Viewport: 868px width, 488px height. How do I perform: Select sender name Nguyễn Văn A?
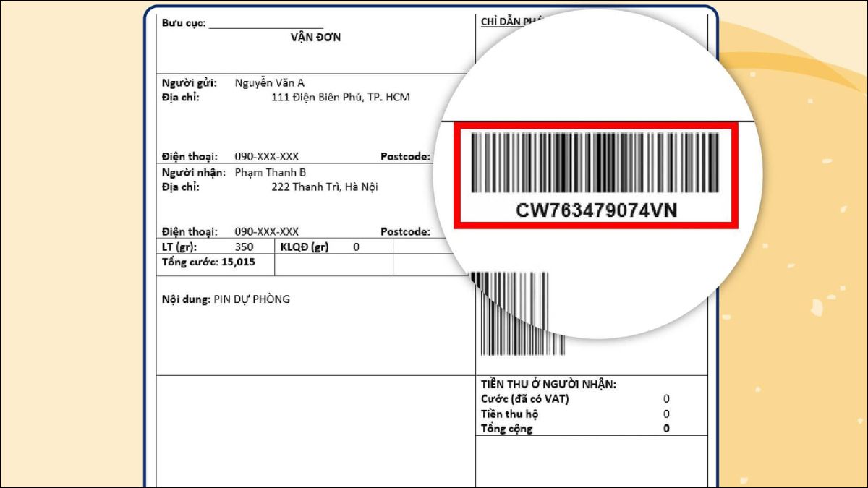click(270, 82)
